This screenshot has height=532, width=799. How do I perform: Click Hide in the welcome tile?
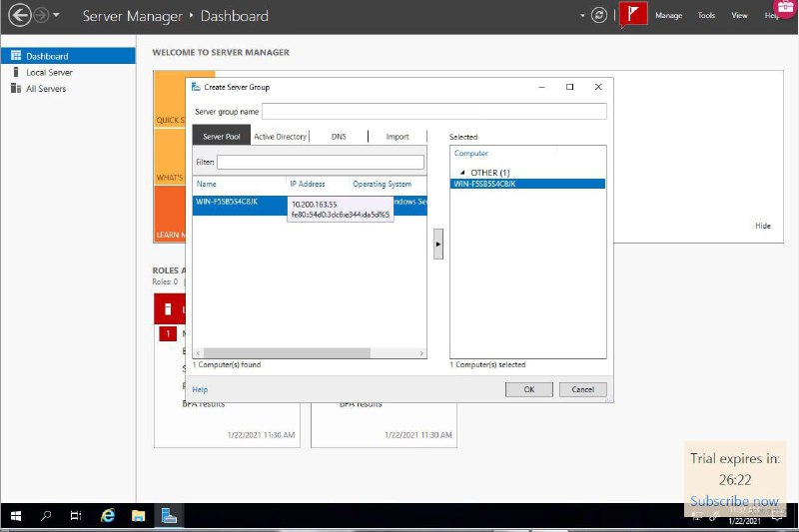tap(763, 226)
